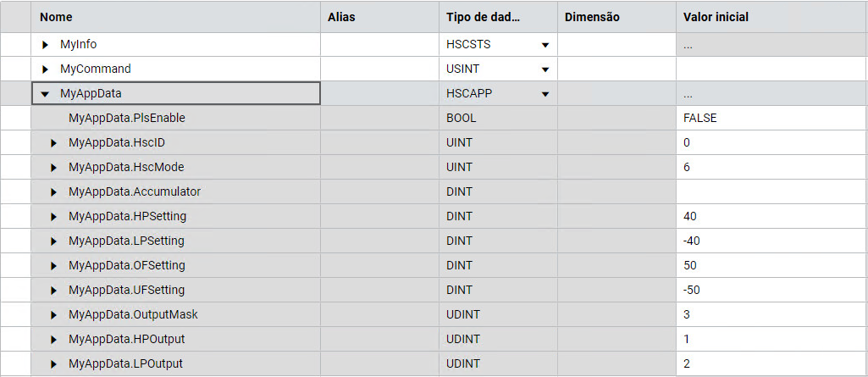Click the Valor inicial column header
Viewport: 868px width, 377px height.
[716, 17]
